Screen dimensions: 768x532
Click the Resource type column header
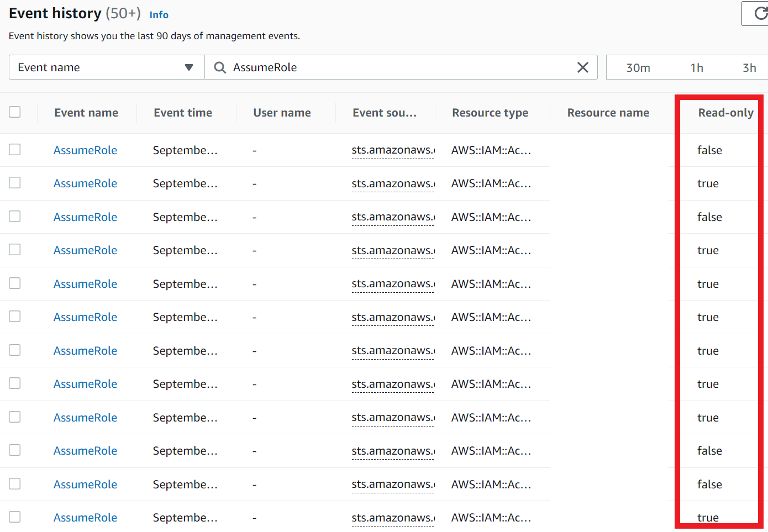(x=490, y=112)
